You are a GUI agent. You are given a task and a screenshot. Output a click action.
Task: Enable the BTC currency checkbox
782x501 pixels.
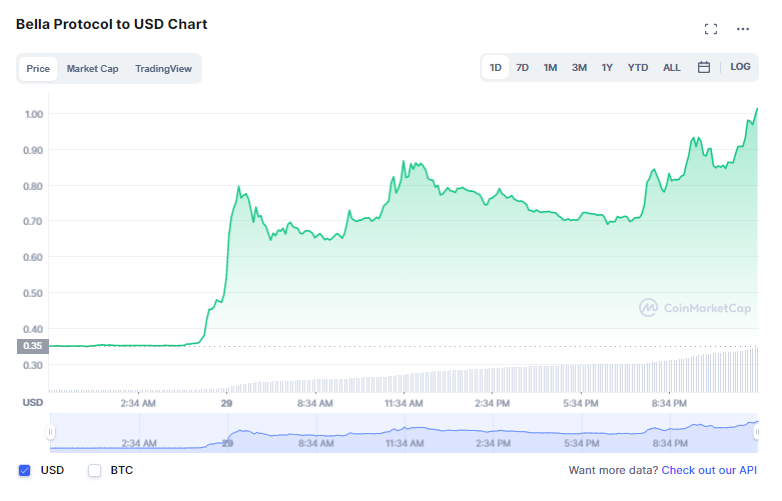pyautogui.click(x=94, y=470)
